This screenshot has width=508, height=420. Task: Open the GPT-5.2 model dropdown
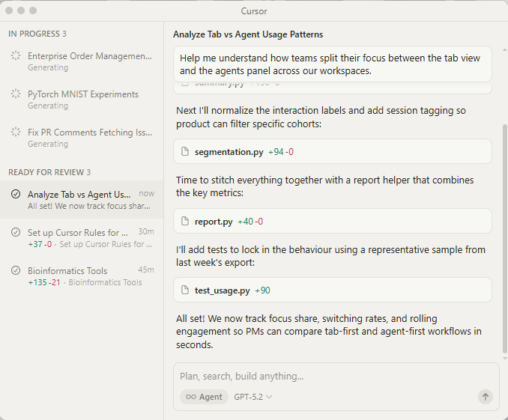pos(253,397)
